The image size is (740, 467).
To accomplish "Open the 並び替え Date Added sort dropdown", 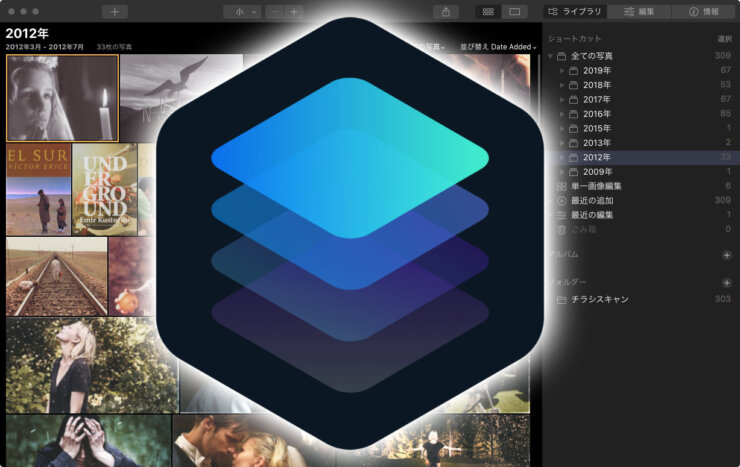I will [x=498, y=47].
